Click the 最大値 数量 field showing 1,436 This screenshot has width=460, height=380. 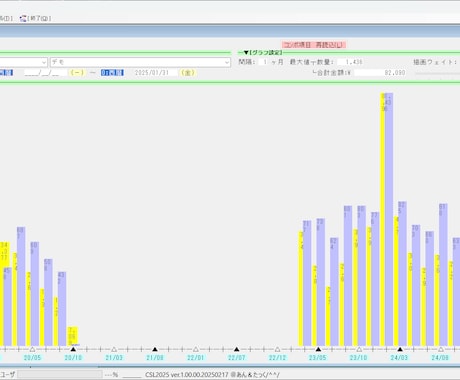point(351,62)
